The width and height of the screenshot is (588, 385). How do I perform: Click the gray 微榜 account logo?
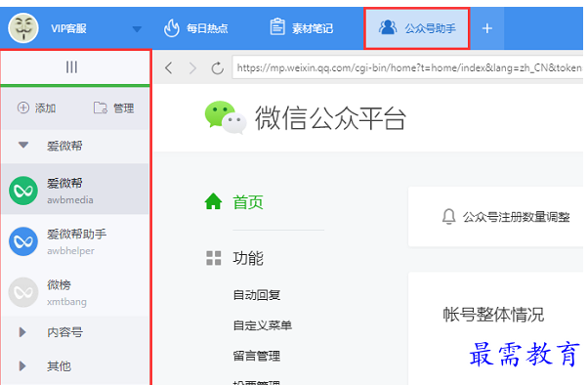[x=23, y=292]
